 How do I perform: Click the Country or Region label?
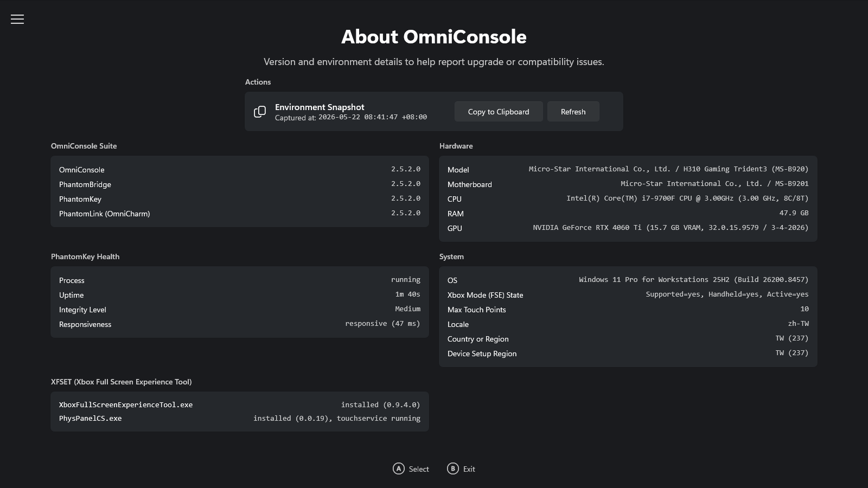click(x=478, y=339)
